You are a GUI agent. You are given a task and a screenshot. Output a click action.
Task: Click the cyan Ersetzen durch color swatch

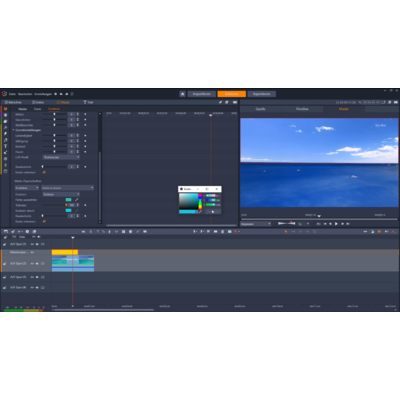(68, 210)
